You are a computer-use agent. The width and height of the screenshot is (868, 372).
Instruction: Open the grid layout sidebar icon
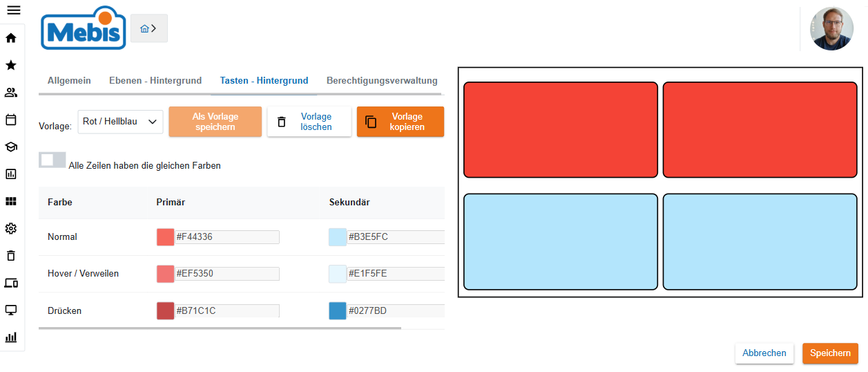click(11, 201)
